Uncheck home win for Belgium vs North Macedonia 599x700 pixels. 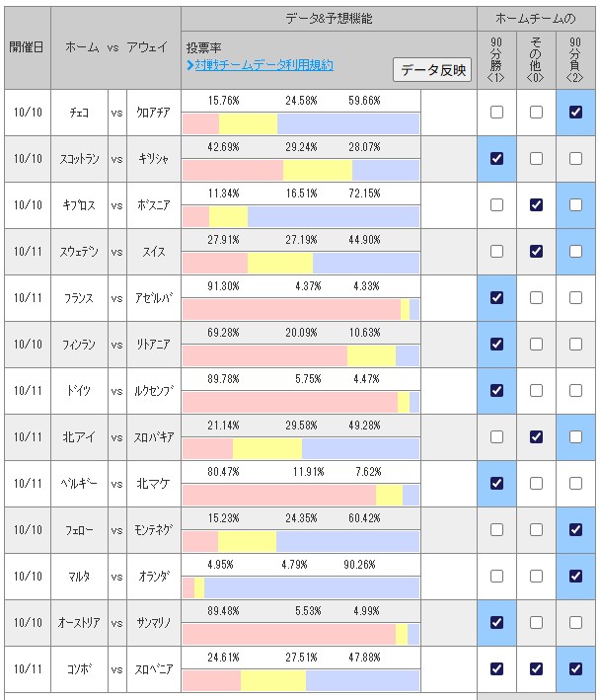[x=496, y=484]
